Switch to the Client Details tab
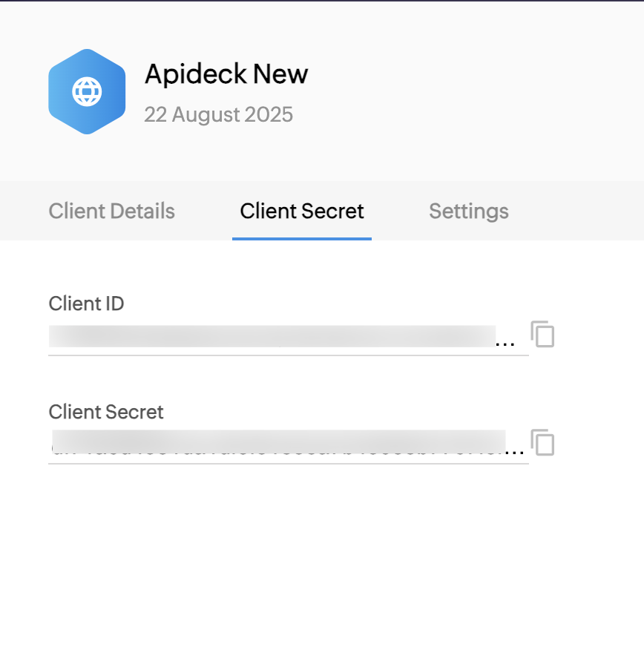 [x=111, y=211]
